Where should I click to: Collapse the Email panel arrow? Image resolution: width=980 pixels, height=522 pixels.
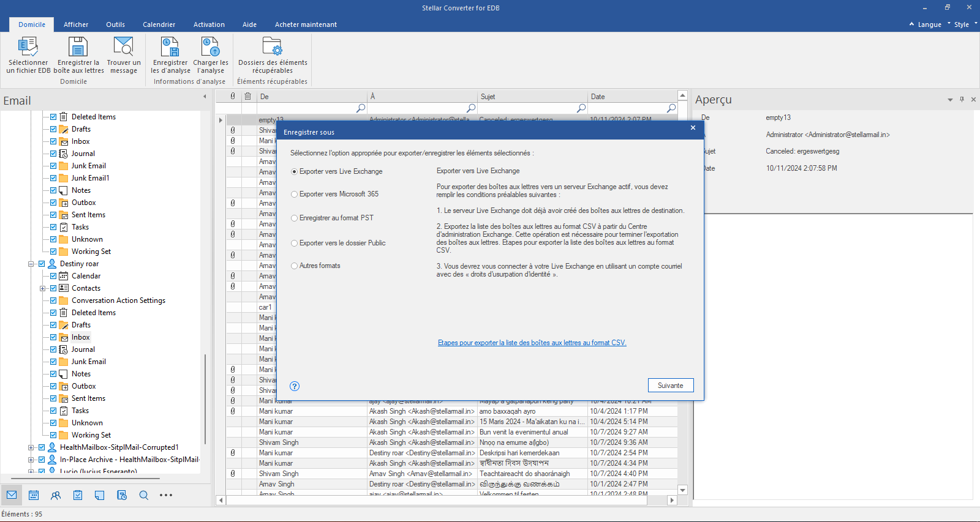[206, 97]
